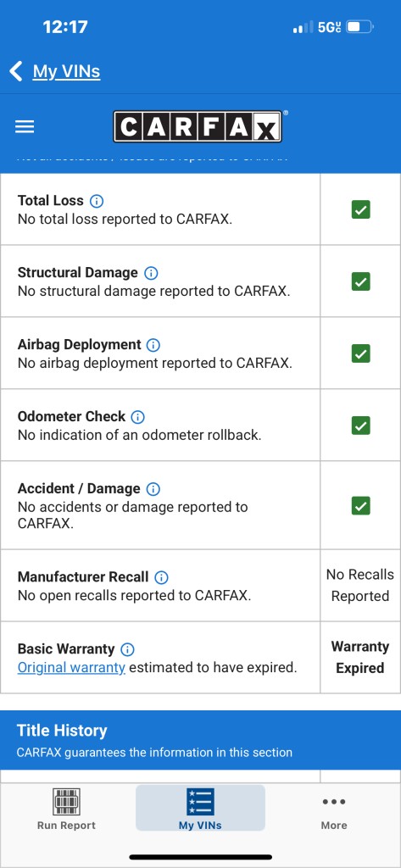Tap the My VINs back link
This screenshot has height=868, width=401.
[66, 71]
